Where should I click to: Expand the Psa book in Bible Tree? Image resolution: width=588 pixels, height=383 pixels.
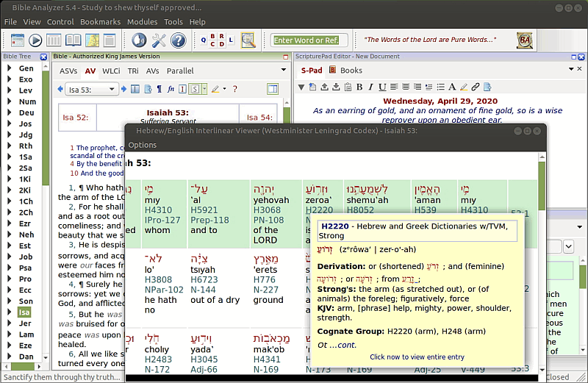pos(9,268)
